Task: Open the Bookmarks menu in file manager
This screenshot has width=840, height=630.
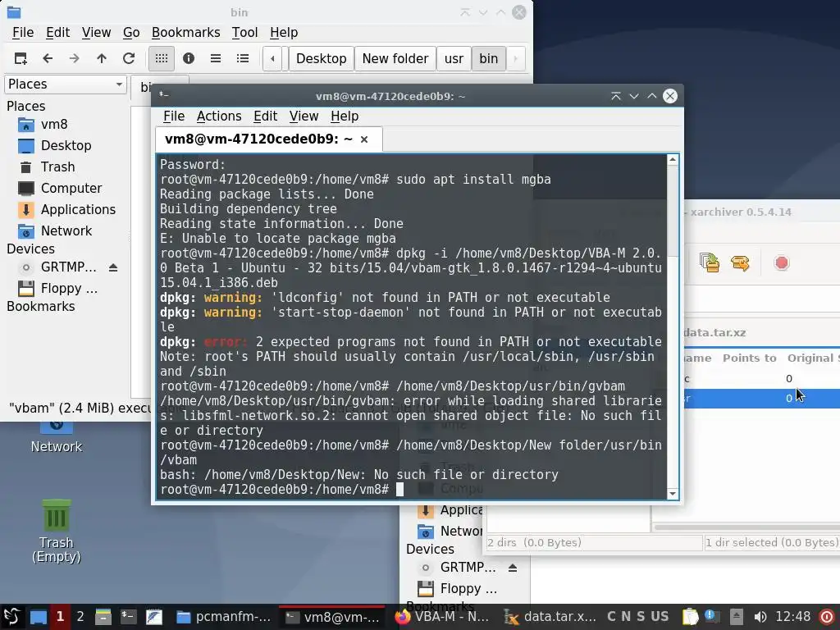Action: [185, 33]
